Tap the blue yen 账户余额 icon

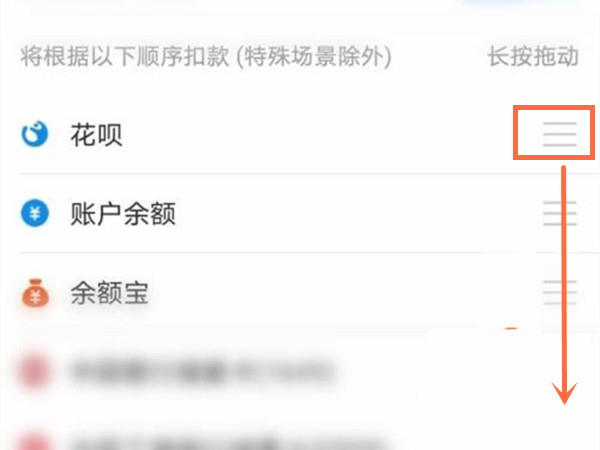click(x=34, y=213)
